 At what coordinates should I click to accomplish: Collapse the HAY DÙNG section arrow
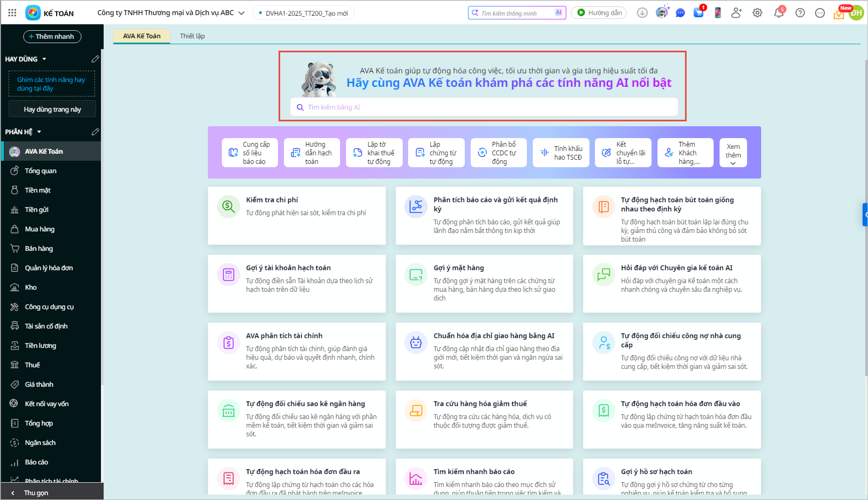(x=44, y=59)
